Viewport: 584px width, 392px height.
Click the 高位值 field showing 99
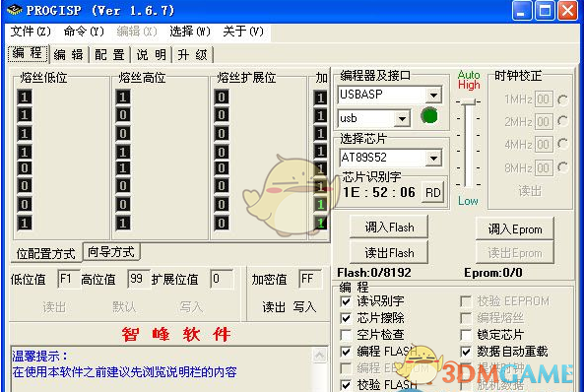139,279
